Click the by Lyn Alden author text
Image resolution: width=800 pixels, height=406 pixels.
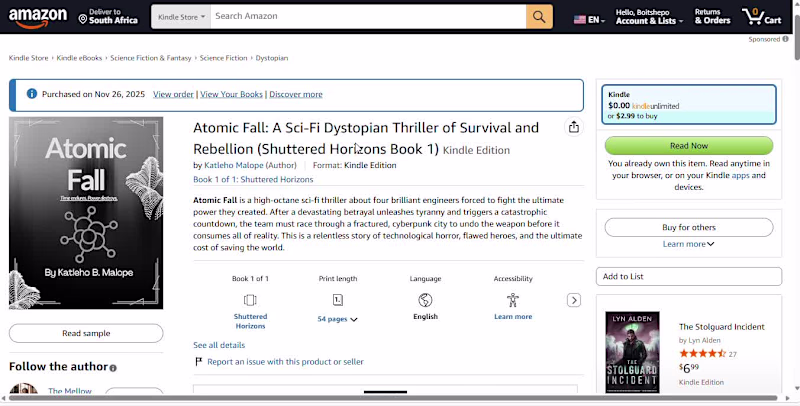(x=699, y=340)
